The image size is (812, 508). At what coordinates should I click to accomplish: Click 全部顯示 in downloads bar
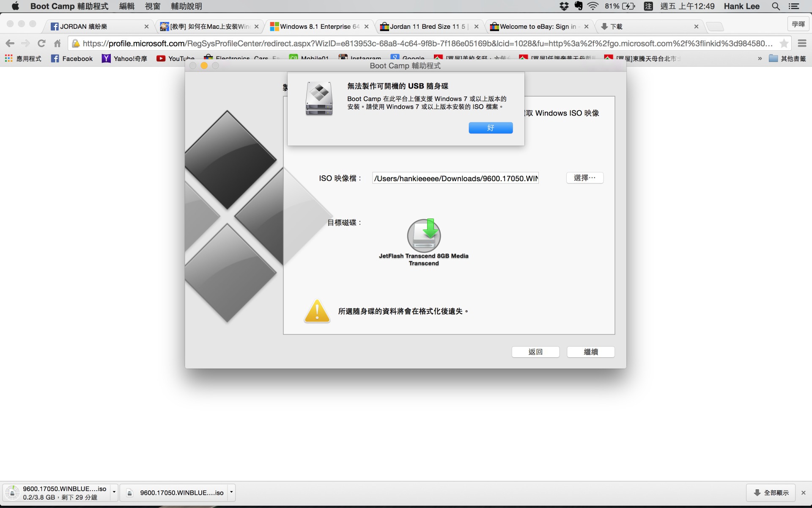771,492
